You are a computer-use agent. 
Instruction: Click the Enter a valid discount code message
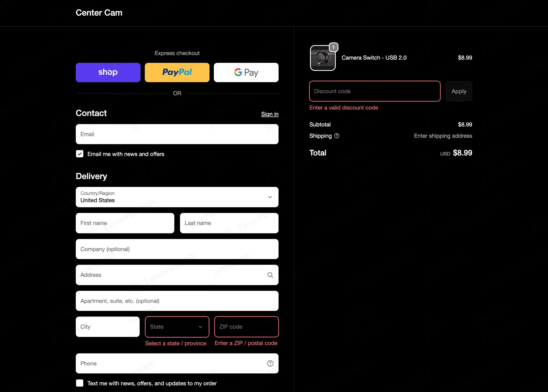[344, 108]
